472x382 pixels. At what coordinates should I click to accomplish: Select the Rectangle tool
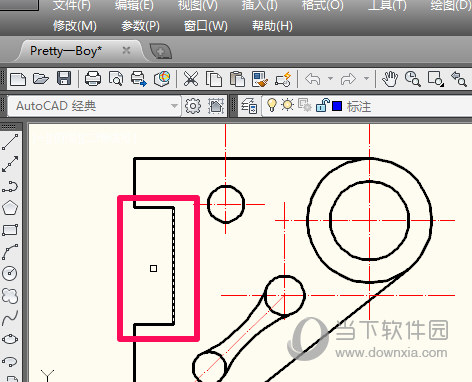pyautogui.click(x=10, y=230)
